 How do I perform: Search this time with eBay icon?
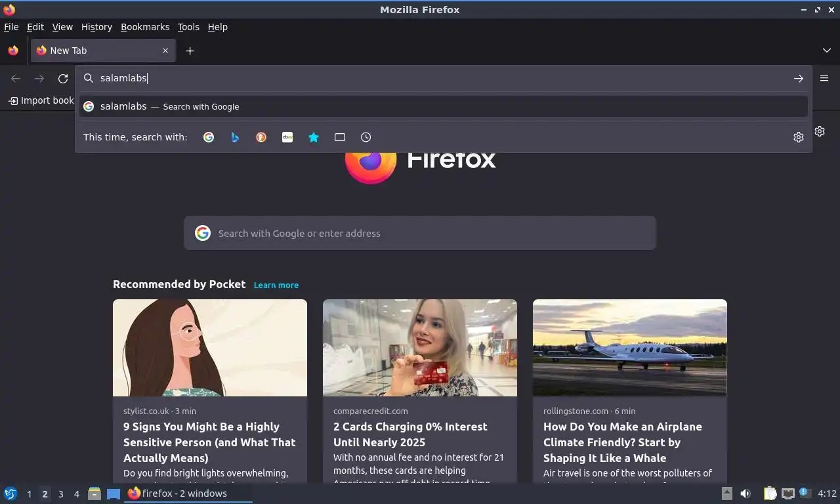pos(287,137)
